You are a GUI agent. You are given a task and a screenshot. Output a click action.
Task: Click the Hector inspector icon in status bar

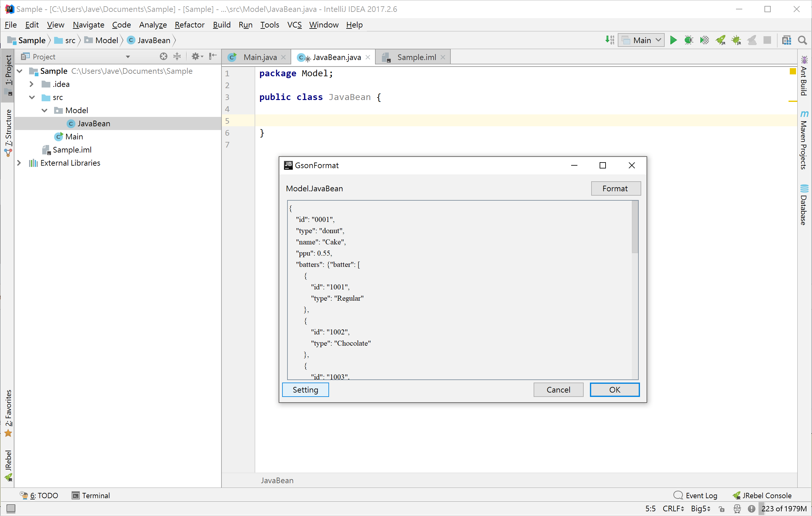tap(737, 508)
